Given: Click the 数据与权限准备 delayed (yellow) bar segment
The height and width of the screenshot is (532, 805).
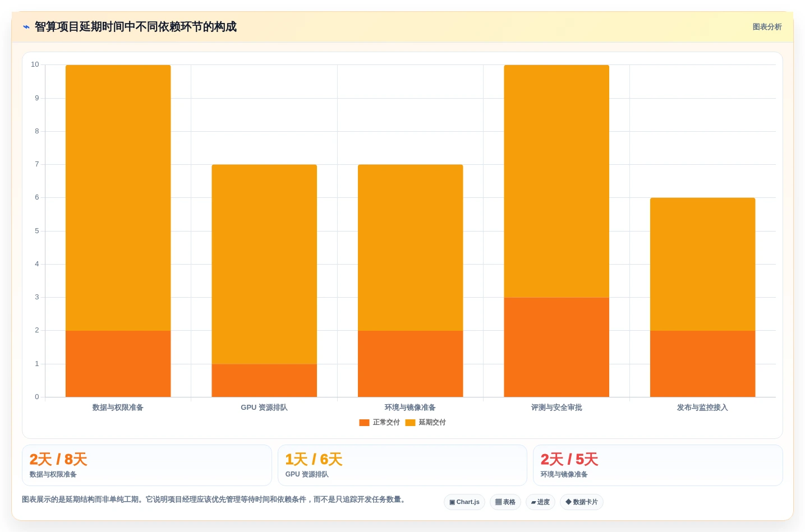Looking at the screenshot, I should click(x=118, y=198).
